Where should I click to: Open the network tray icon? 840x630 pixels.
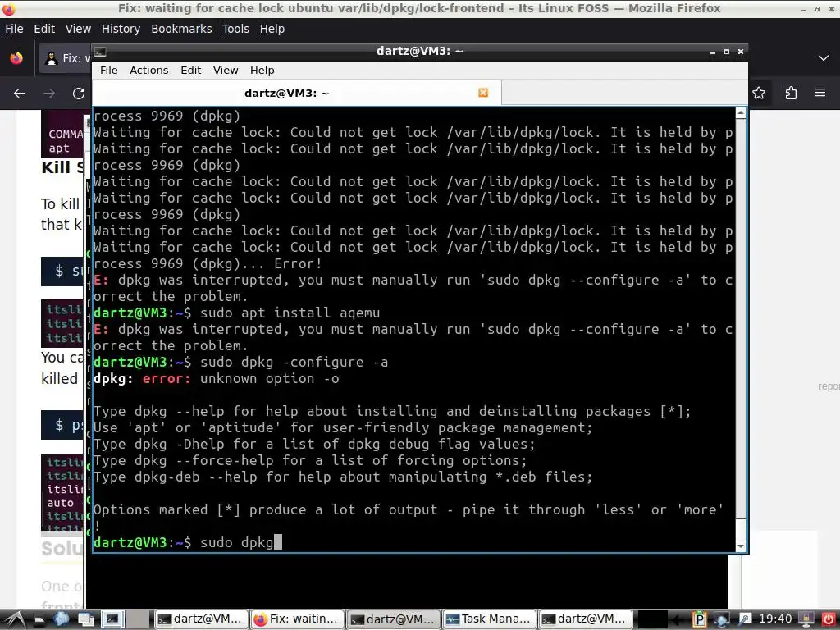tap(722, 619)
